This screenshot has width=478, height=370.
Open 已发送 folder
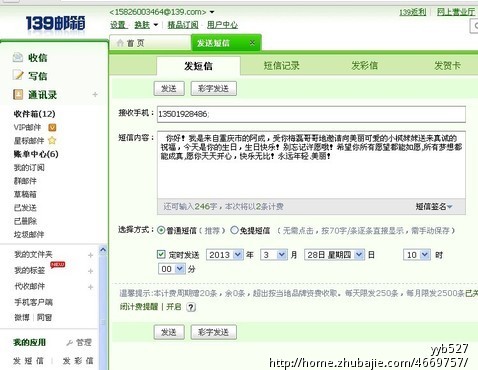point(25,208)
